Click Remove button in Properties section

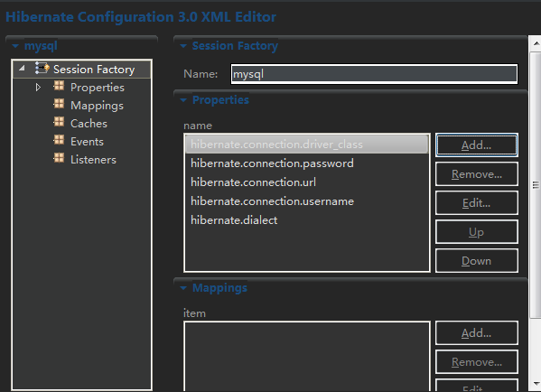click(x=477, y=174)
